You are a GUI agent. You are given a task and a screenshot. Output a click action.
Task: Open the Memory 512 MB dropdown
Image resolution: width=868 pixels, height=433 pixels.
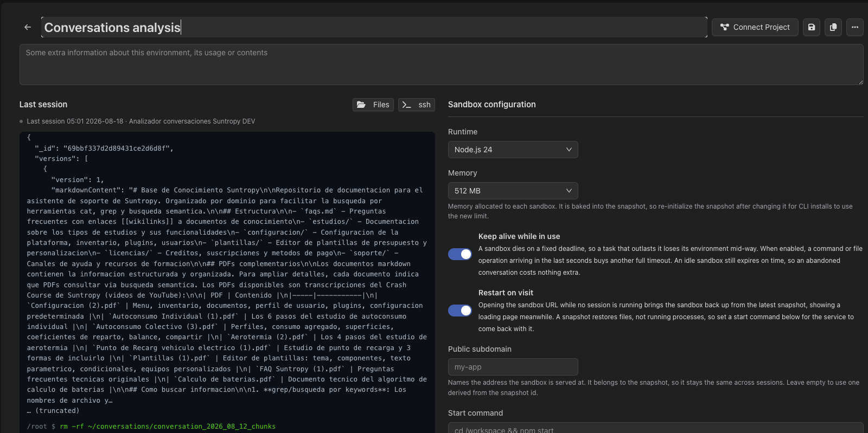point(513,191)
